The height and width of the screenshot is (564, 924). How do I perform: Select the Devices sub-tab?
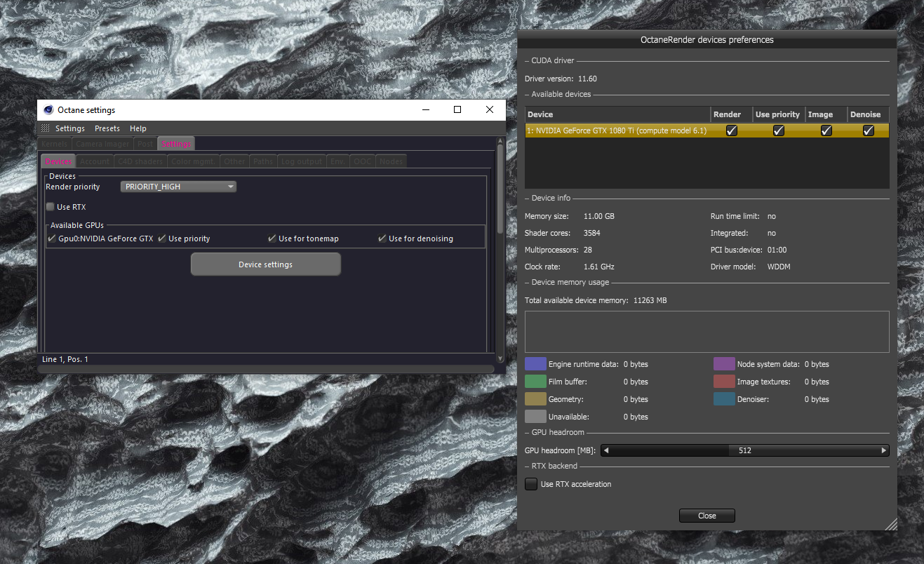pyautogui.click(x=59, y=161)
